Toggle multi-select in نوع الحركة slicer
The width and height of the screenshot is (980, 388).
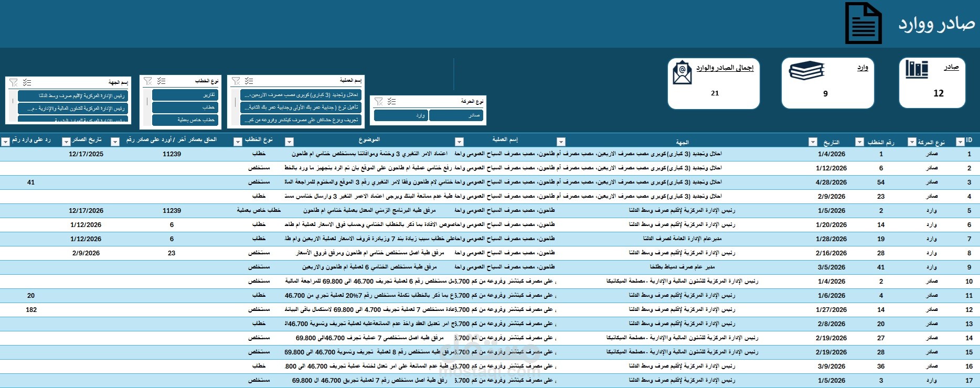click(x=391, y=102)
